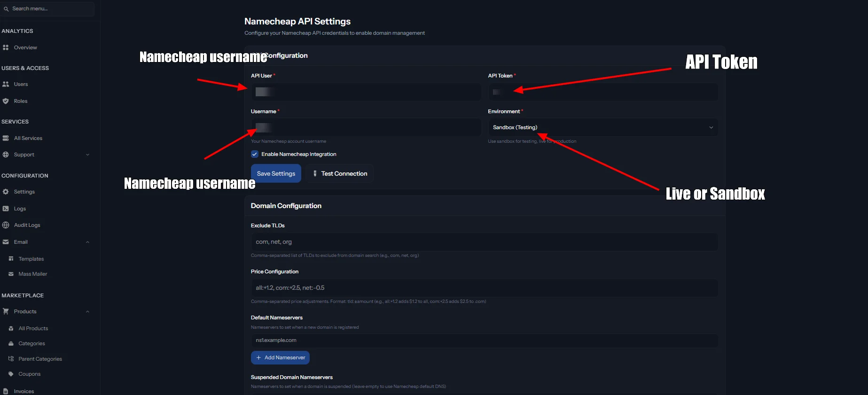Open the Templates sidebar link
This screenshot has height=395, width=868.
click(31, 259)
